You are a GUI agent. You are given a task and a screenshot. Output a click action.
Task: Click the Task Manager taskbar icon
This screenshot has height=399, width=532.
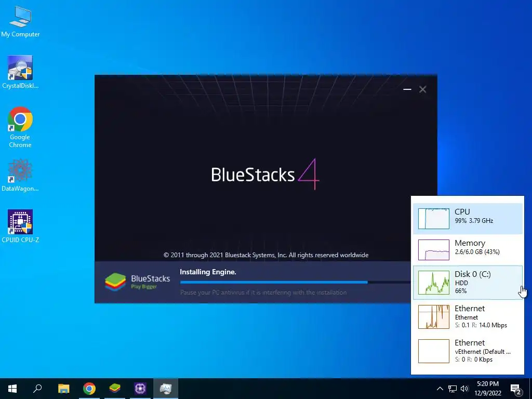coord(166,389)
